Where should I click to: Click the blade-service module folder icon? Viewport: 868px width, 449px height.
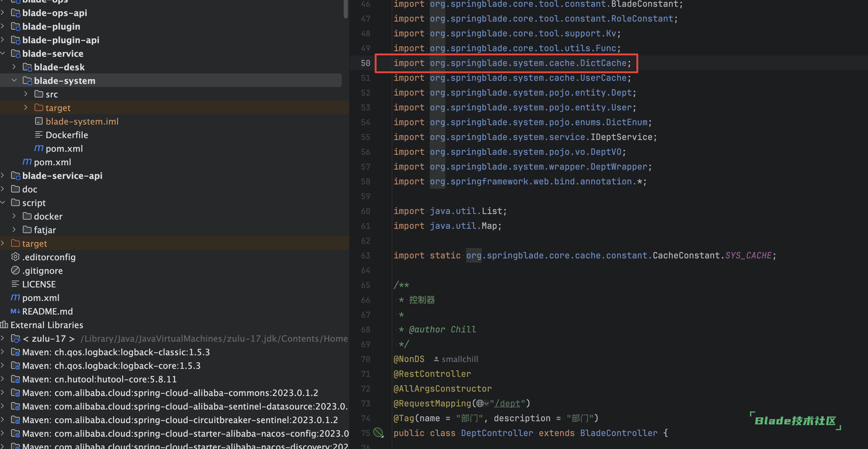(15, 54)
